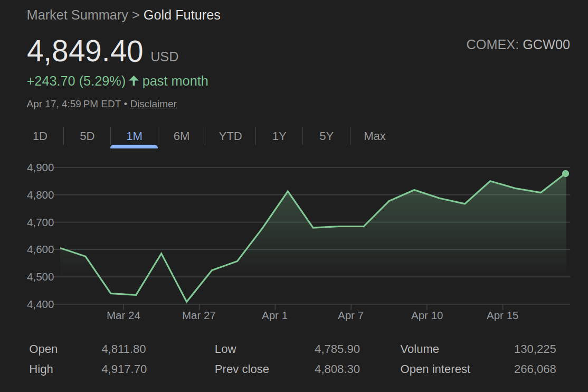The height and width of the screenshot is (392, 588).
Task: Click the 4,700 y-axis label
Action: pos(41,222)
